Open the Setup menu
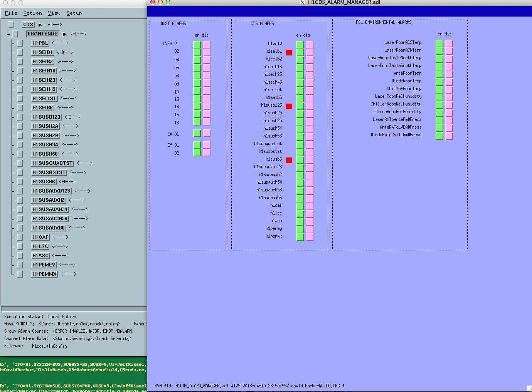532x392 pixels. (x=74, y=13)
